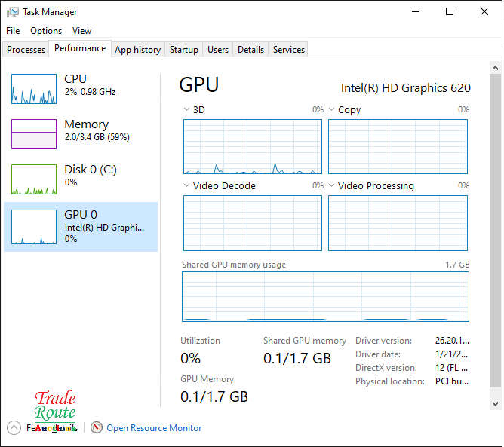Click the Resource Monitor icon at bottom
This screenshot has height=447, width=504.
coord(96,427)
